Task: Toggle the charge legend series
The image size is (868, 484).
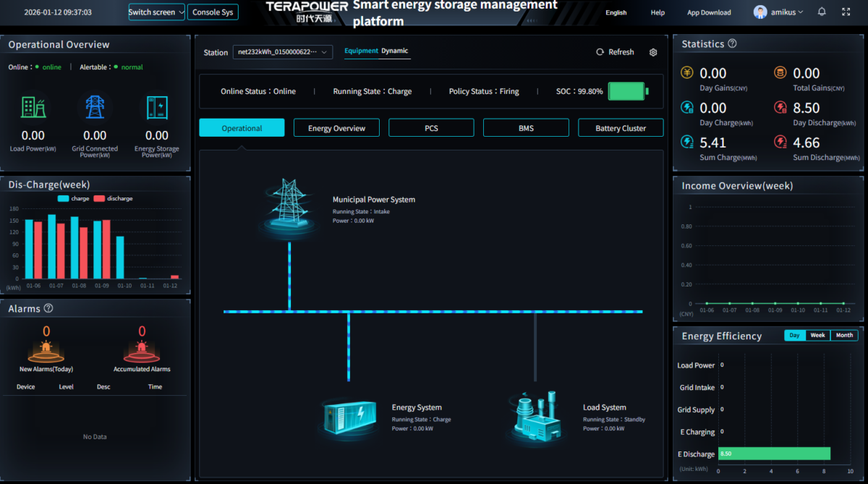Action: 73,198
